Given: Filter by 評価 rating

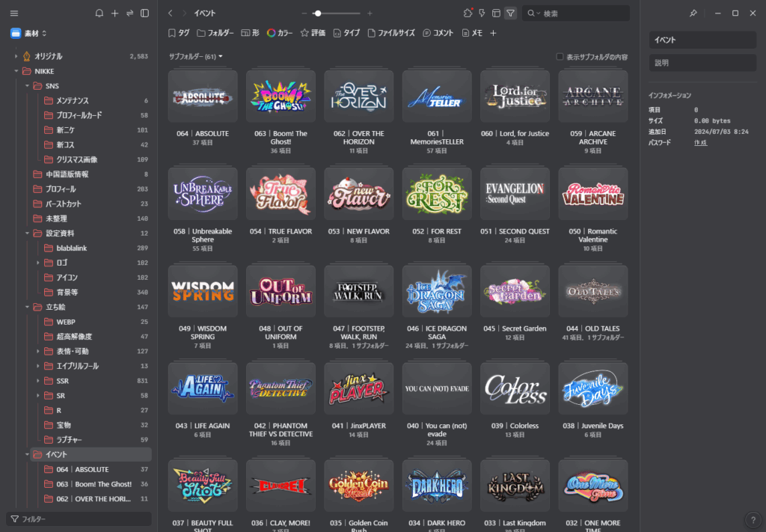Looking at the screenshot, I should [x=313, y=33].
